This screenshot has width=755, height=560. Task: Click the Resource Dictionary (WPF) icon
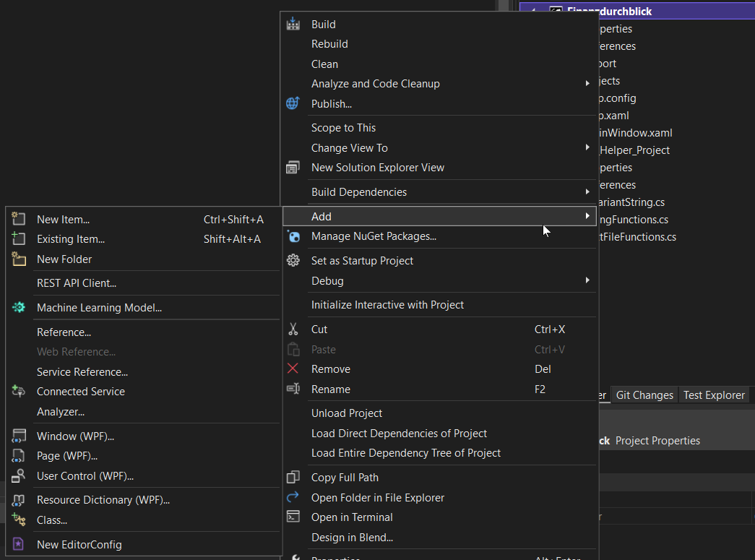coord(18,500)
